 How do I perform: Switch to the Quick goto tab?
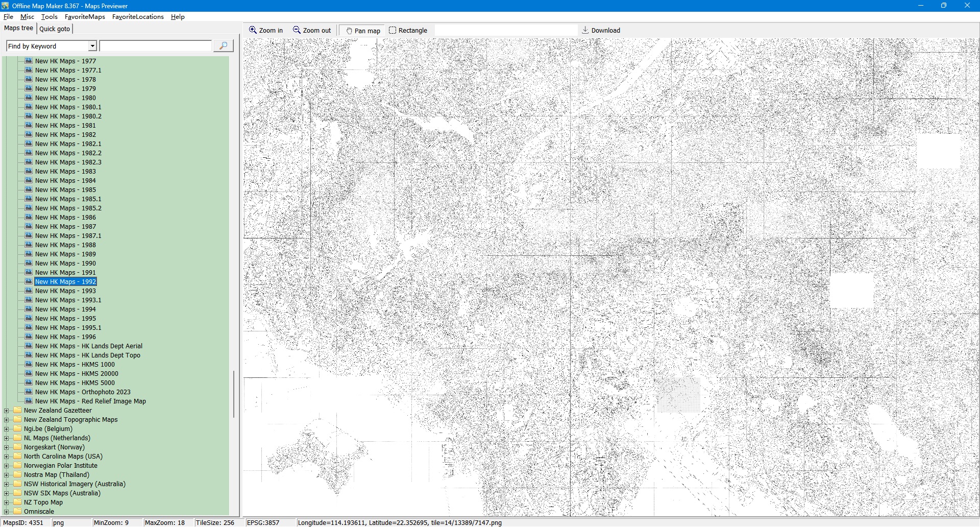point(55,29)
